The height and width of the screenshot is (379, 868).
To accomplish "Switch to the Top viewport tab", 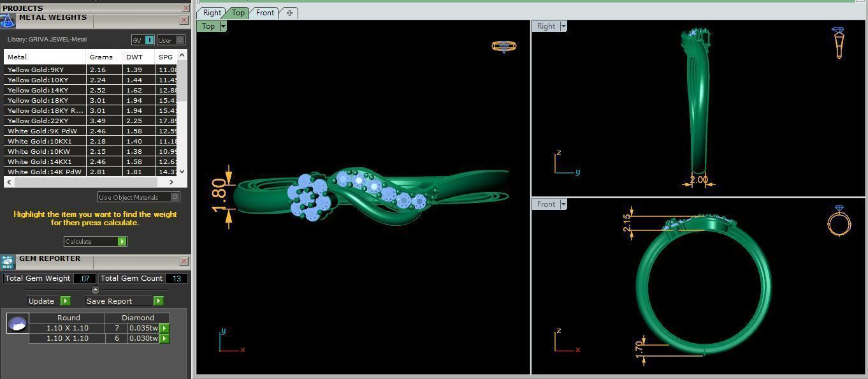I will [238, 13].
